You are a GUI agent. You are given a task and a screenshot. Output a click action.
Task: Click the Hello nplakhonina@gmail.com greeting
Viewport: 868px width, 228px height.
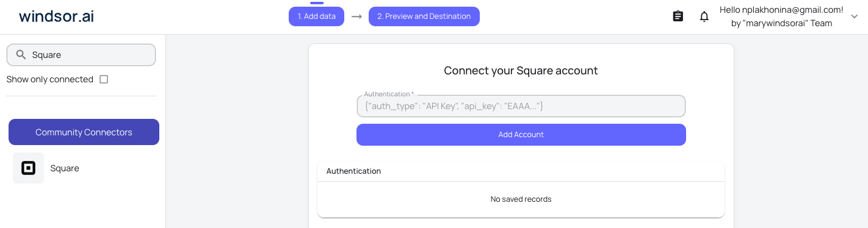pyautogui.click(x=781, y=10)
